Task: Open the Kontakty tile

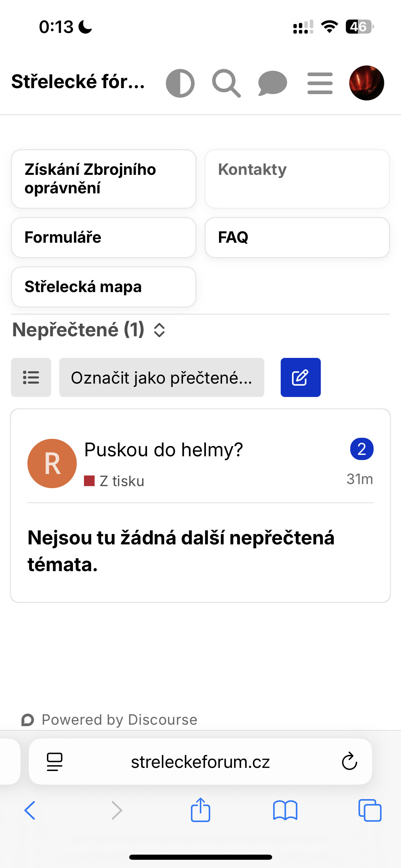Action: point(297,179)
